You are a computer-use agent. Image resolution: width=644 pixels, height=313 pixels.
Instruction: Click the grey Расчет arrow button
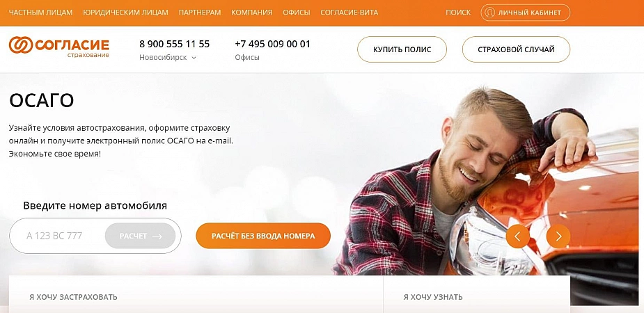141,236
